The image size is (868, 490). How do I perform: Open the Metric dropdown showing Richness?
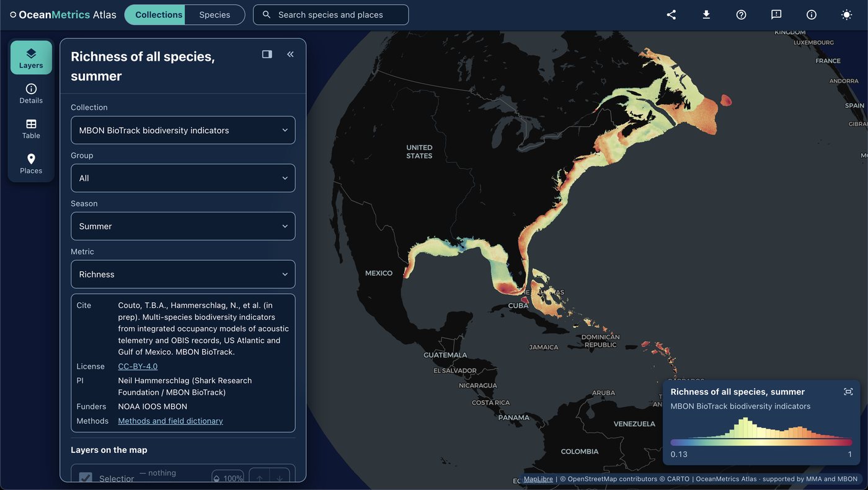point(183,274)
